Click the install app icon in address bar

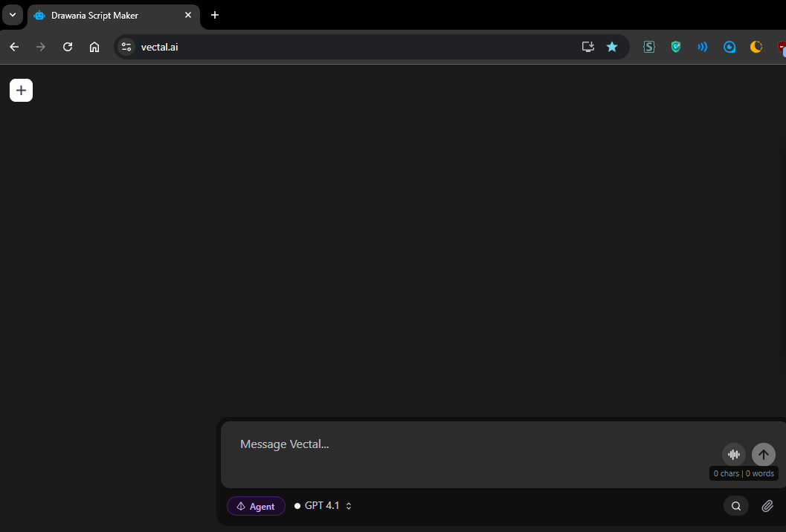pyautogui.click(x=587, y=47)
